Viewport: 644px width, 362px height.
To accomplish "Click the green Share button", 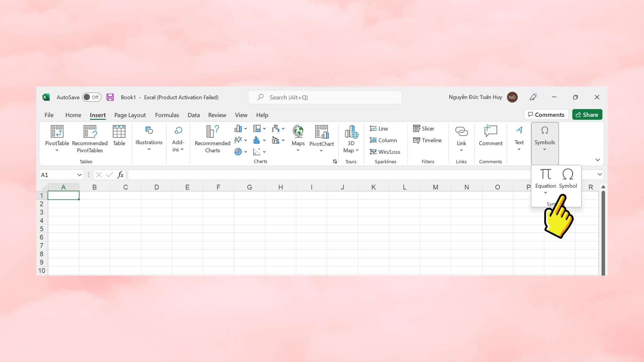I will pyautogui.click(x=587, y=115).
